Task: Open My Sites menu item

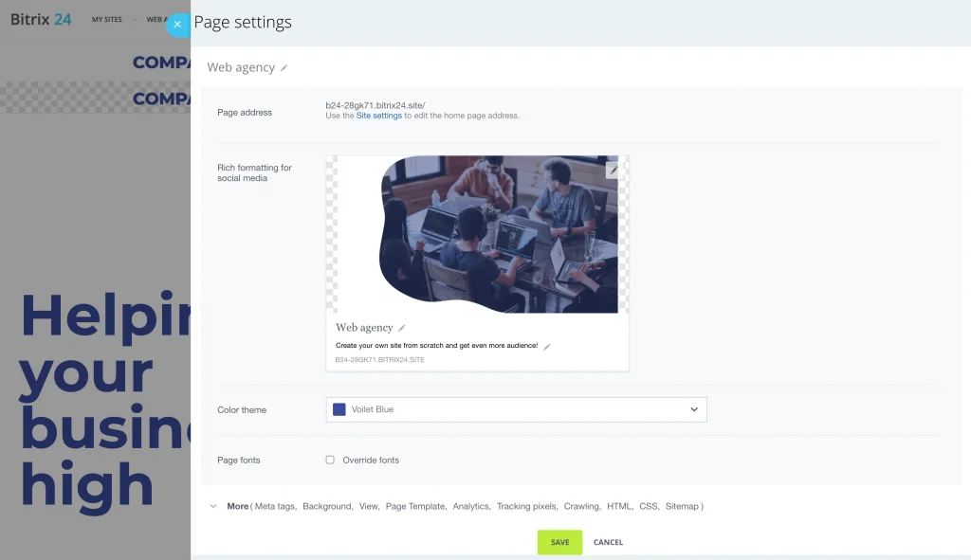Action: (107, 19)
